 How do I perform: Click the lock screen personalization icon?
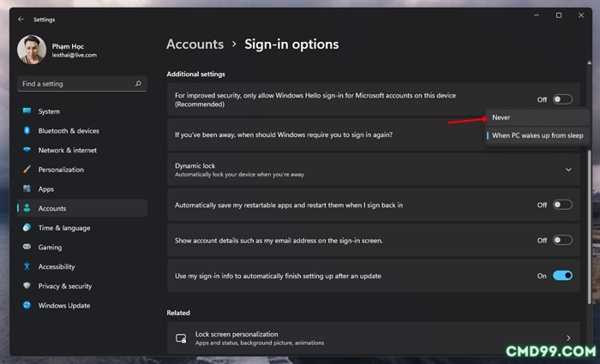[181, 338]
